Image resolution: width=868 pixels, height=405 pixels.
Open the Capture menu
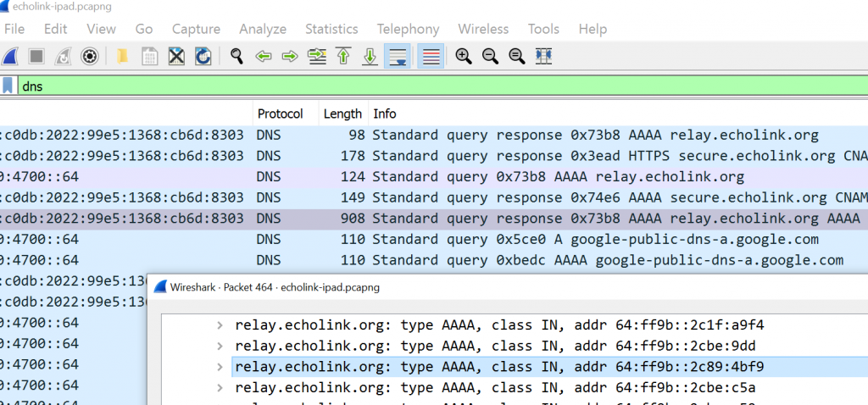click(196, 29)
